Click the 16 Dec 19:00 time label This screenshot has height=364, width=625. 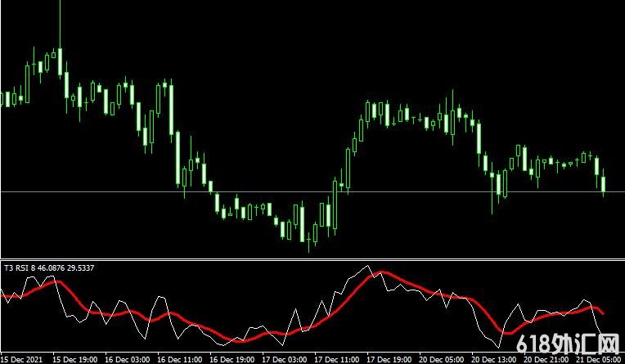[232, 359]
